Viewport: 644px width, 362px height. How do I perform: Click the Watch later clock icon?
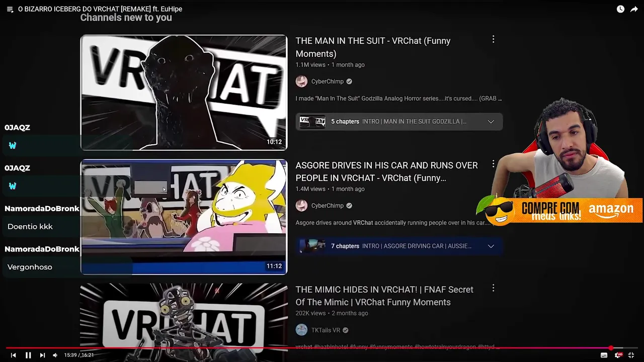coord(620,9)
